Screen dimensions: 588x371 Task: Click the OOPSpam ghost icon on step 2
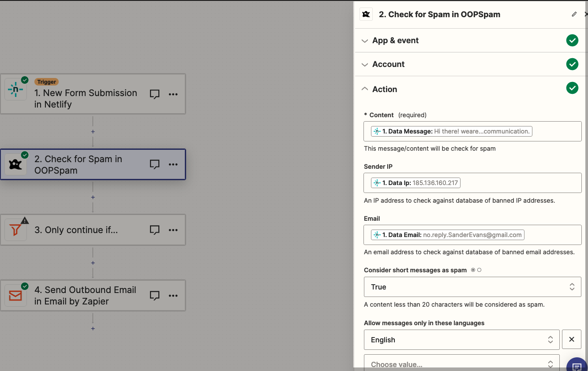point(15,165)
